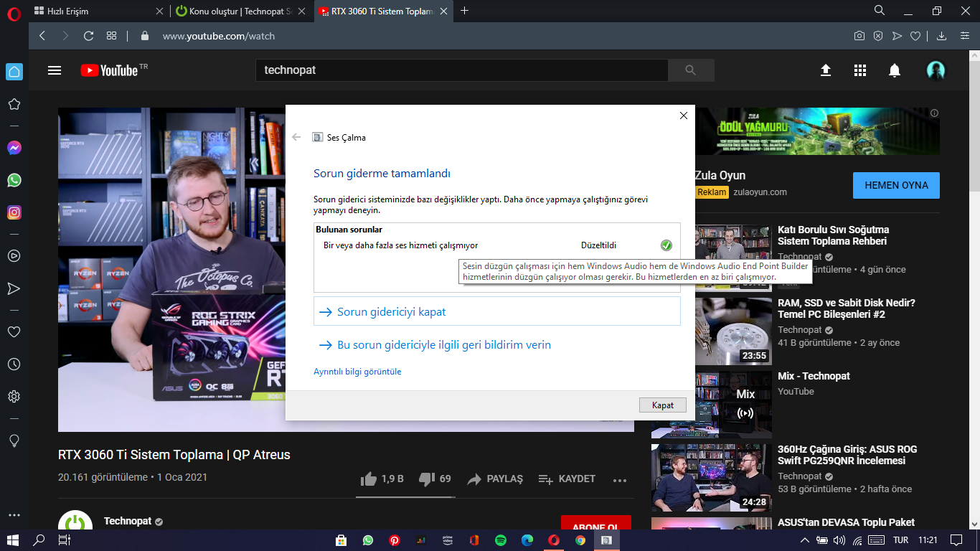Show hidden tray icons chevron
Image resolution: width=980 pixels, height=551 pixels.
(x=805, y=540)
